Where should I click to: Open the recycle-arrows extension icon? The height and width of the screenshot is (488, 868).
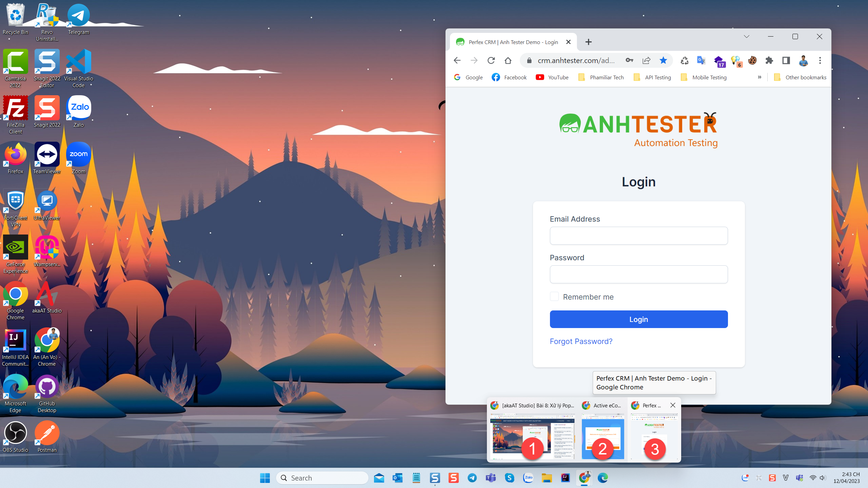coord(684,60)
